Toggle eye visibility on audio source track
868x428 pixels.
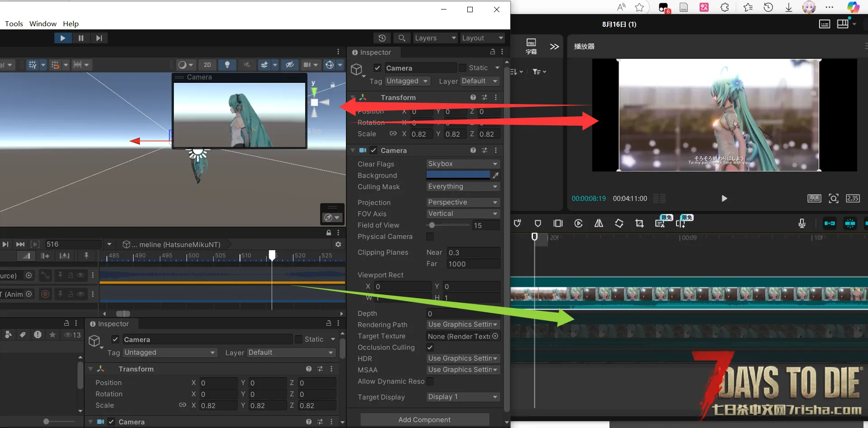81,275
